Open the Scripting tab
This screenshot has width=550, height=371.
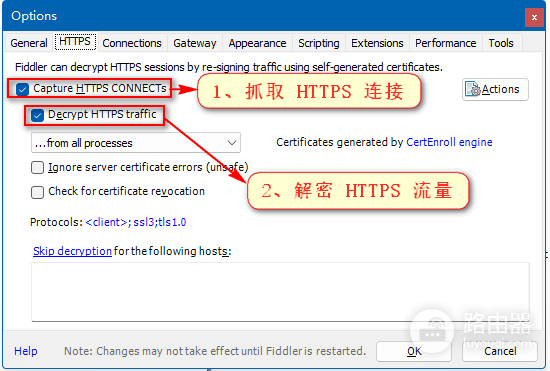(319, 43)
